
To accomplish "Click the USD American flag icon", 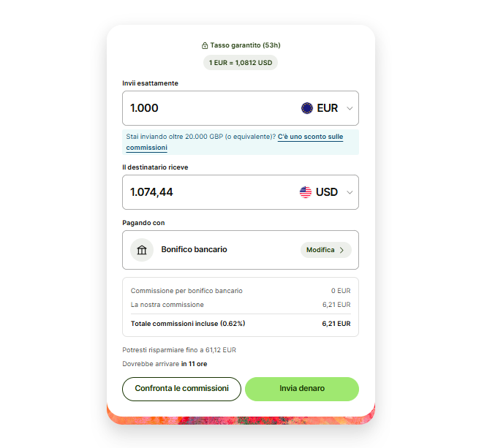I will 306,192.
